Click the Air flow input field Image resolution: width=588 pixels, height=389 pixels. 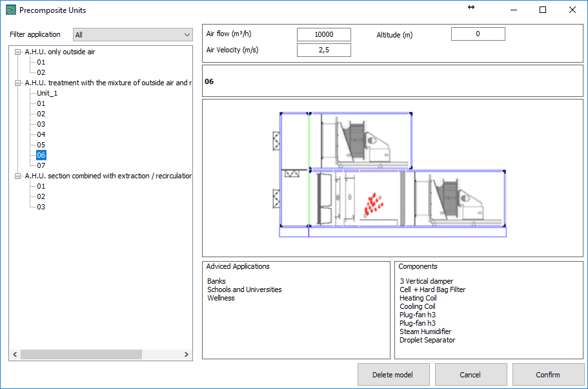pyautogui.click(x=323, y=34)
